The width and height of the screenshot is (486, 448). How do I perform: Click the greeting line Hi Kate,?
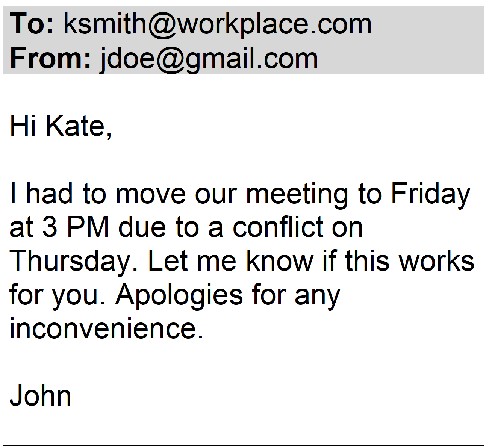pyautogui.click(x=61, y=126)
